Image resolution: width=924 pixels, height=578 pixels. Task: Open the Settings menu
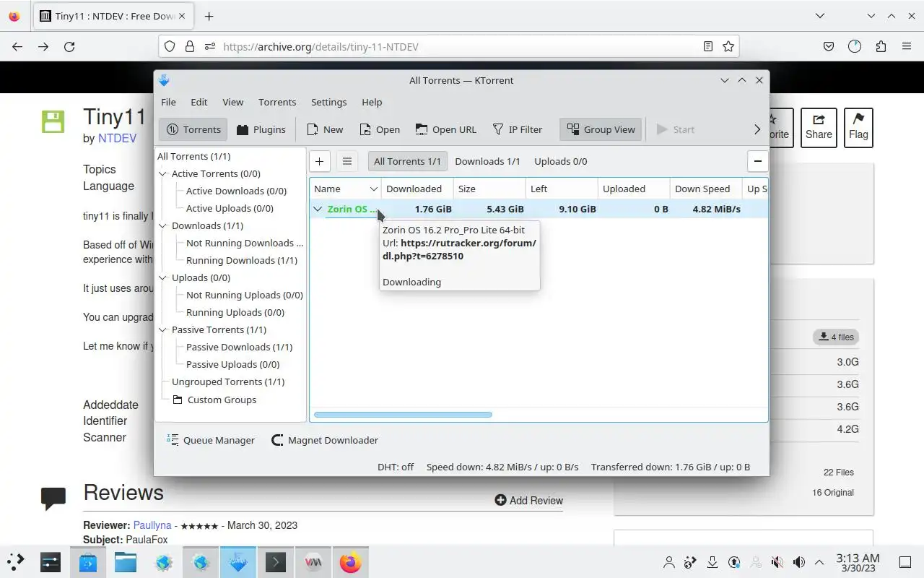point(328,102)
